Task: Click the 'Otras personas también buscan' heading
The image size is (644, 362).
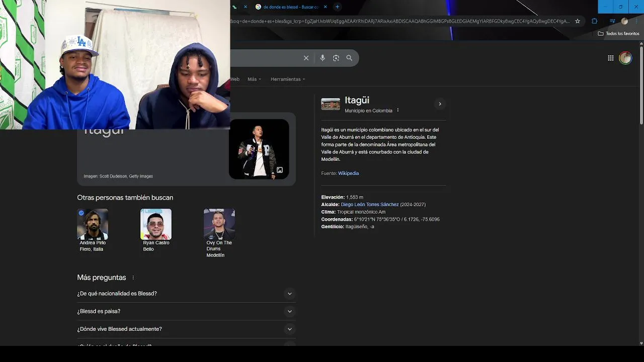Action: (x=125, y=198)
